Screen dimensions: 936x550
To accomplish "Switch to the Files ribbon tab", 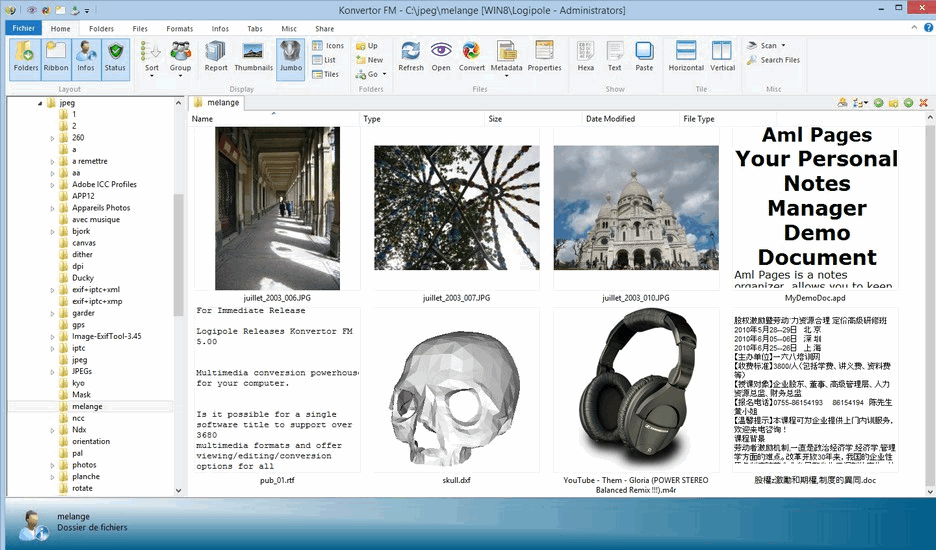I will [140, 29].
